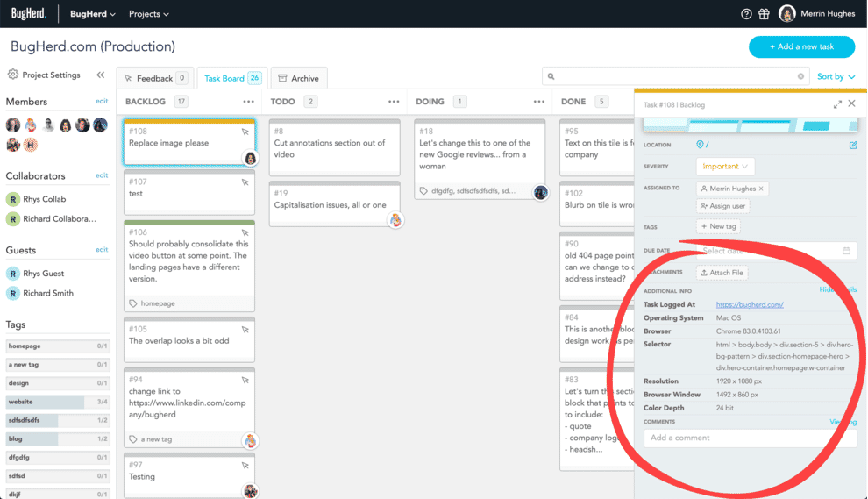Select the homepage tag filter
868x499 pixels.
point(58,346)
